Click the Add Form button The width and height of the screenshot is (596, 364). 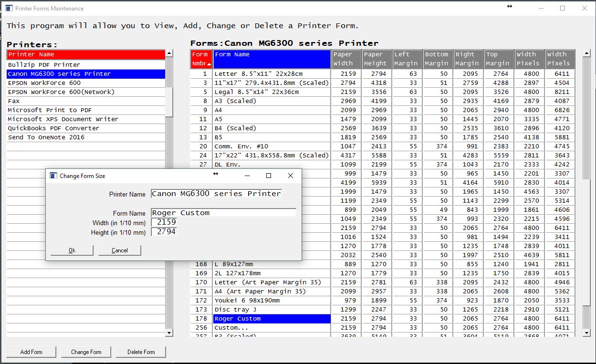click(x=31, y=352)
